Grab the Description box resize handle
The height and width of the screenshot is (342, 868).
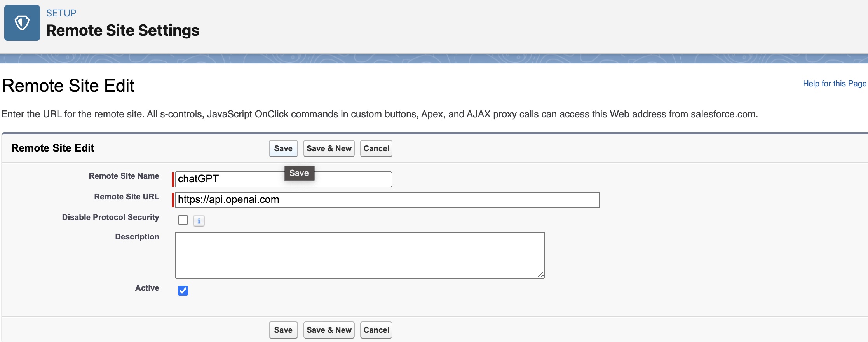540,274
